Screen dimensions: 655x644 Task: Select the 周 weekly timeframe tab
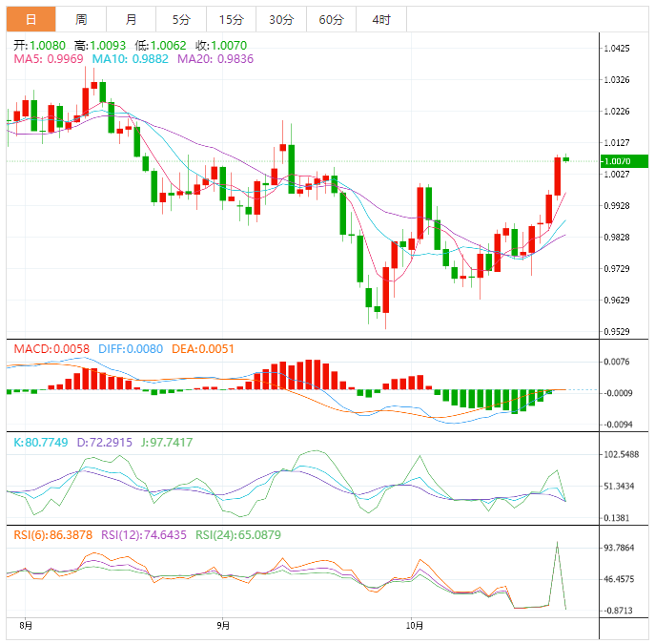(x=81, y=19)
